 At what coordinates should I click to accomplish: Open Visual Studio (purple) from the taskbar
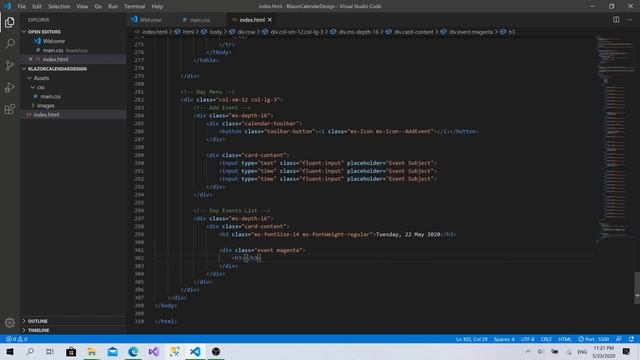click(154, 351)
